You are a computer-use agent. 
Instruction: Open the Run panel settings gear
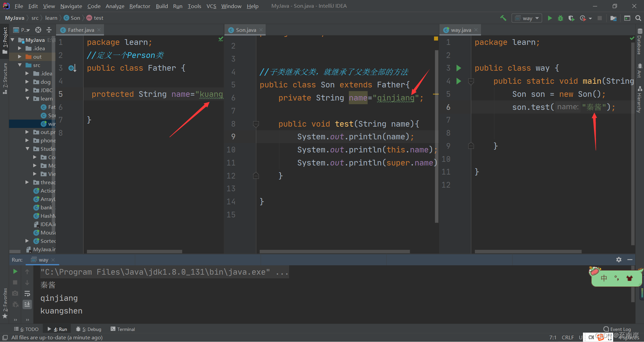click(619, 260)
